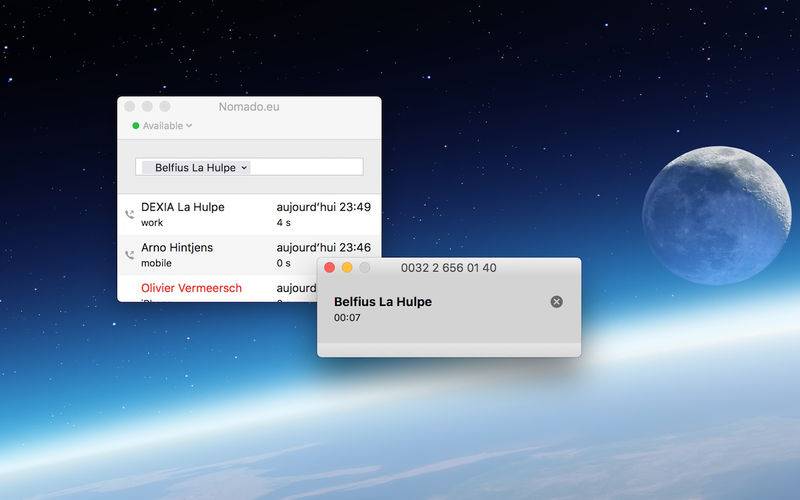Click the Belfius La Hulpe caller name

coord(383,302)
